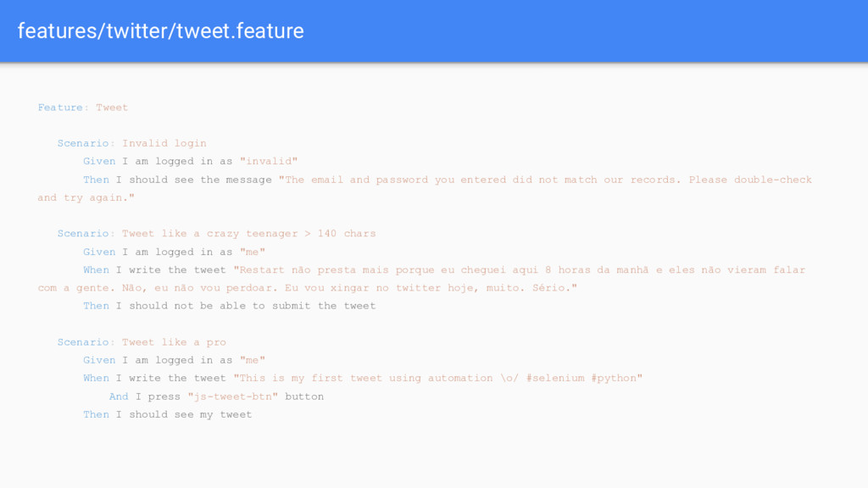The width and height of the screenshot is (868, 488).
Task: Click the slide title features/twitter/tweet.feature
Action: (160, 31)
